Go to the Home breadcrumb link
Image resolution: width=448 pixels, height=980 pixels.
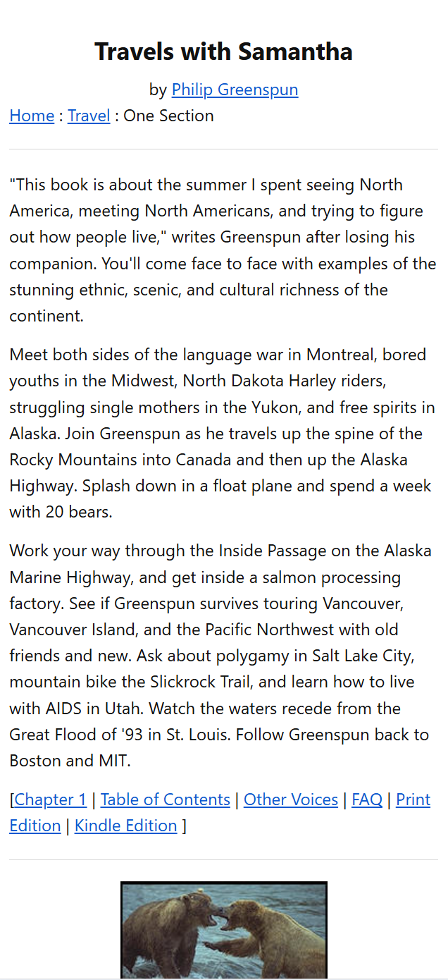click(x=32, y=116)
